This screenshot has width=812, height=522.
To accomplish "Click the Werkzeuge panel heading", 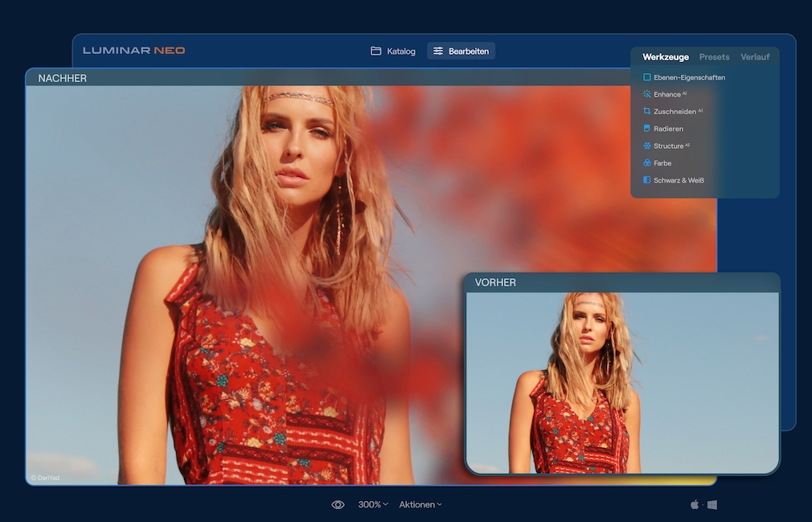I will tap(665, 56).
